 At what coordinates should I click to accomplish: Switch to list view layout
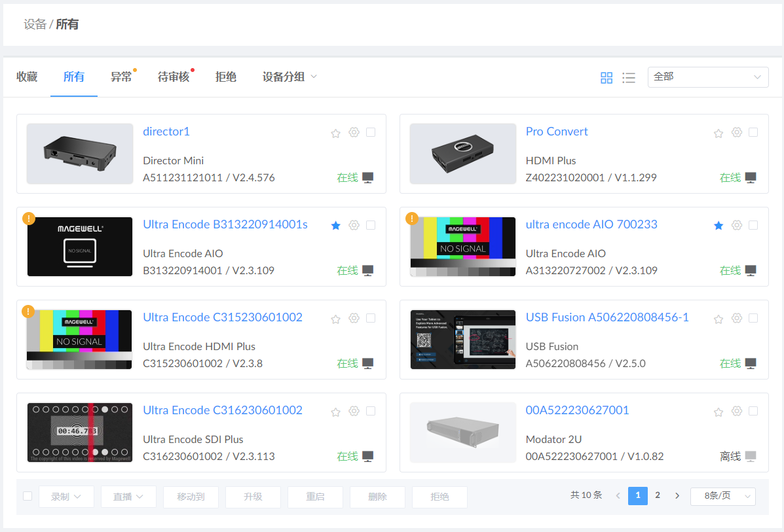(x=629, y=78)
